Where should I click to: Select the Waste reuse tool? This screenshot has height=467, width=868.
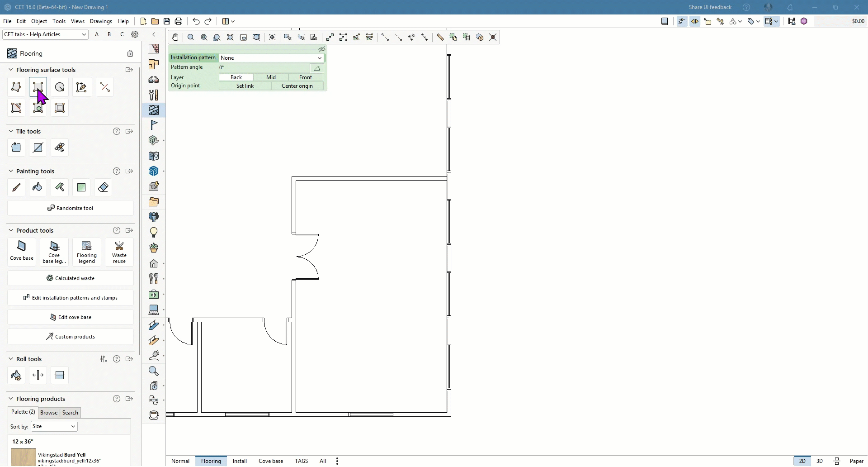(x=119, y=252)
